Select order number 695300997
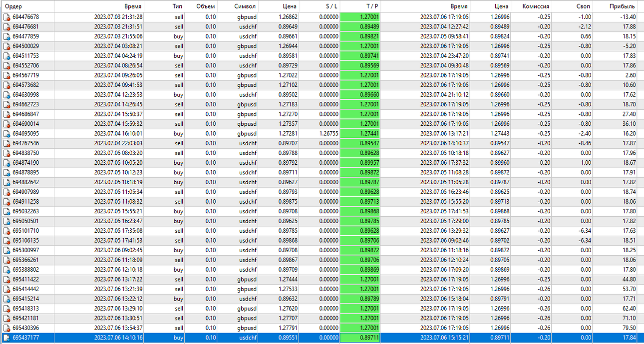 point(26,250)
